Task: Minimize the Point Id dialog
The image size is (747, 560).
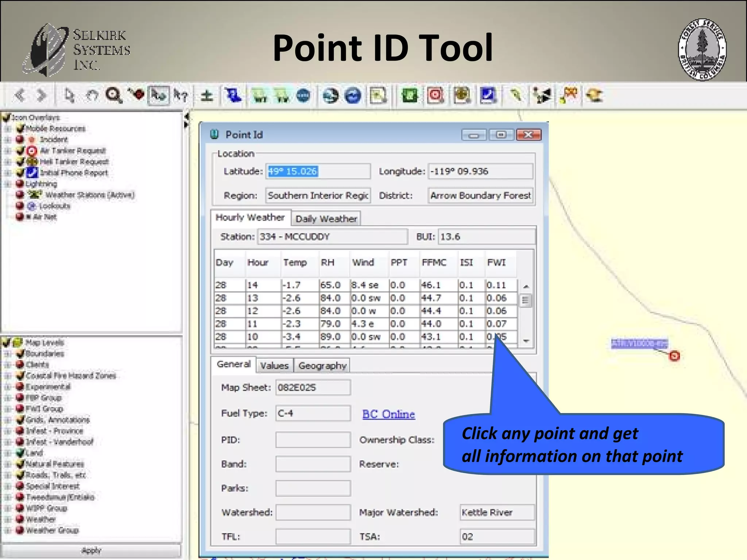Action: click(x=474, y=135)
